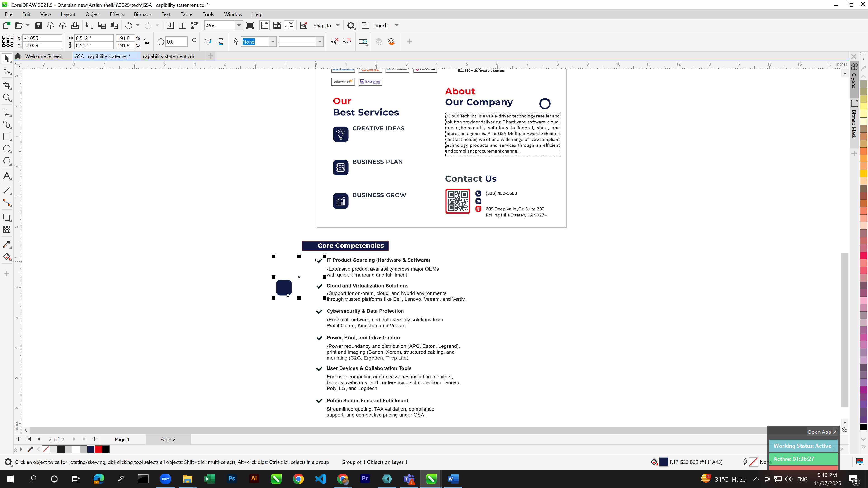This screenshot has width=868, height=488.
Task: Open the Options gear icon
Action: coord(351,26)
